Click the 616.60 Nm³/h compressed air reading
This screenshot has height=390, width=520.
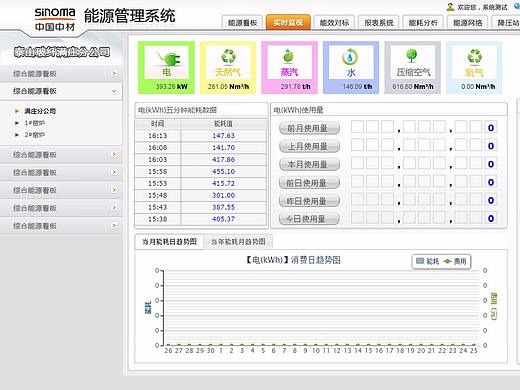pos(413,87)
